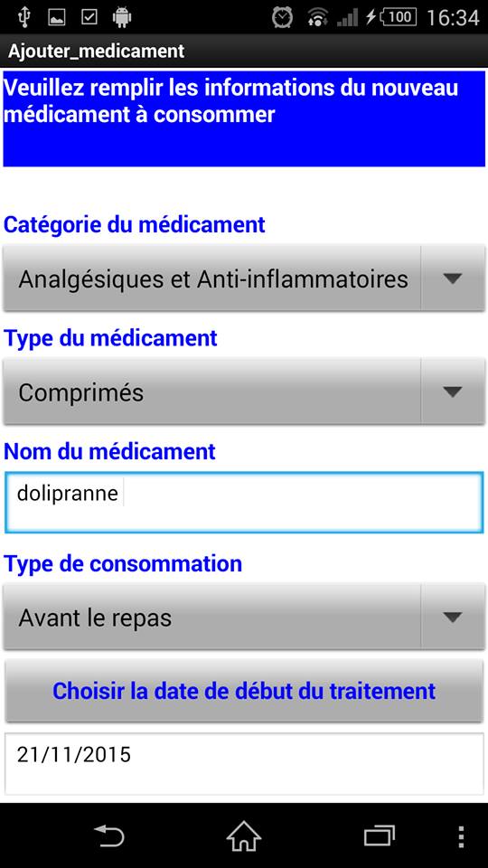Screen dimensions: 488x868
Task: Tap the USB status bar icon
Action: 23,16
